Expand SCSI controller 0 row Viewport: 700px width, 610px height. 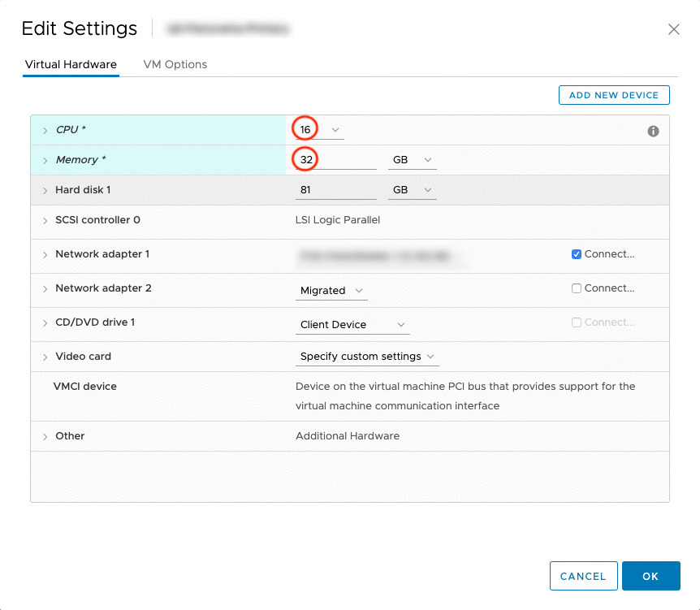(45, 220)
